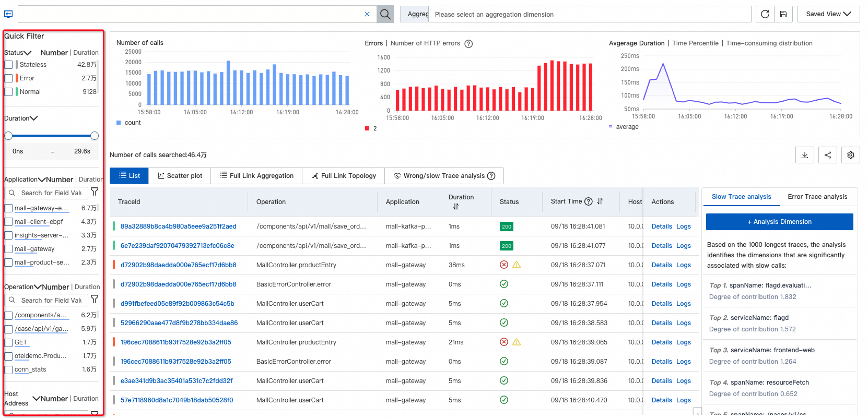This screenshot has width=868, height=418.
Task: Collapse the Operation filter section
Action: 38,287
